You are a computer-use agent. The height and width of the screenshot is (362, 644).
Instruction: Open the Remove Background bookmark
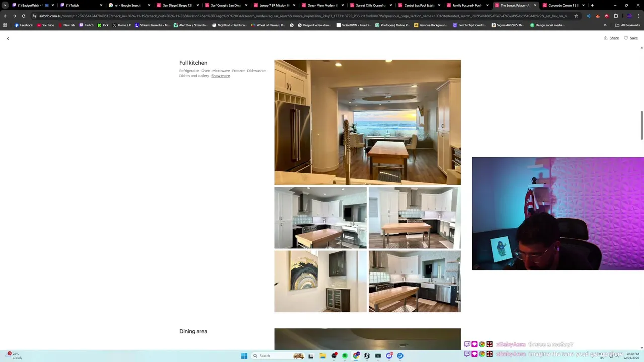431,25
